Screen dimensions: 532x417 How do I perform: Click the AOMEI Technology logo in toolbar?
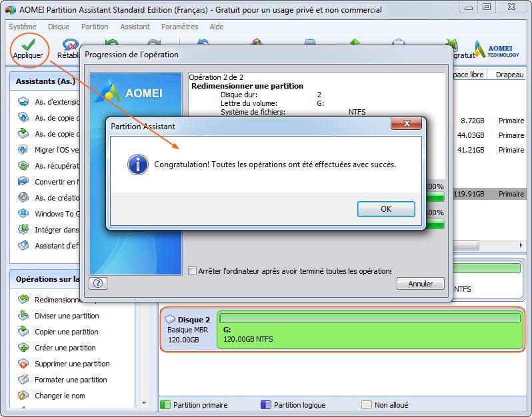497,49
